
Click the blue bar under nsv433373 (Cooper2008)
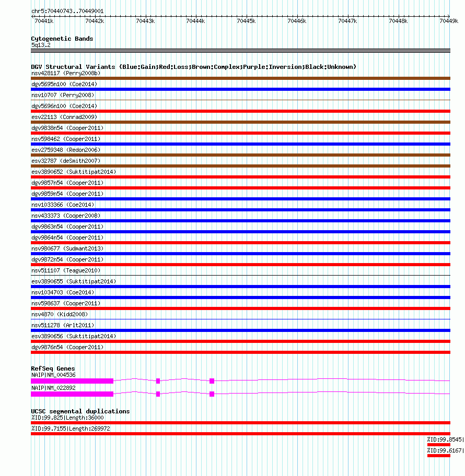pos(240,221)
